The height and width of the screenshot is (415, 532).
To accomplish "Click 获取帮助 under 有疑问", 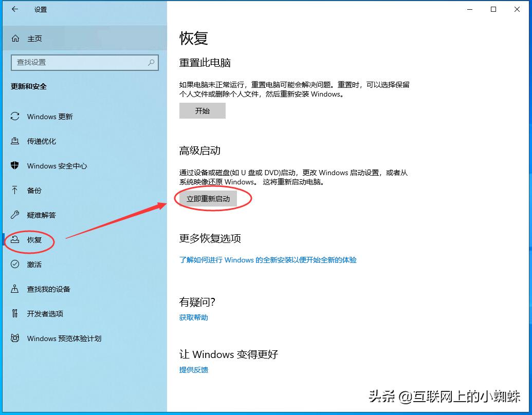I will pyautogui.click(x=193, y=317).
